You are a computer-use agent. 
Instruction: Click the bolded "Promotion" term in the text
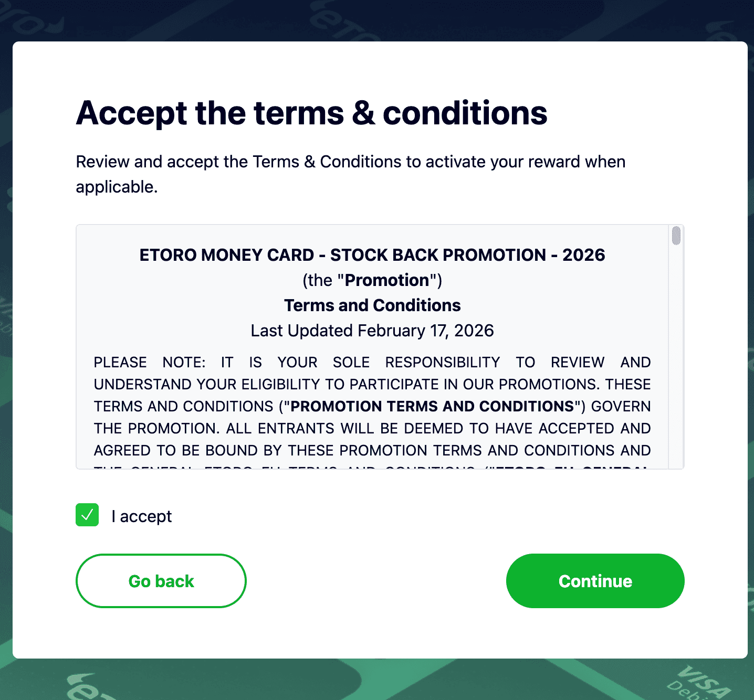pos(386,280)
